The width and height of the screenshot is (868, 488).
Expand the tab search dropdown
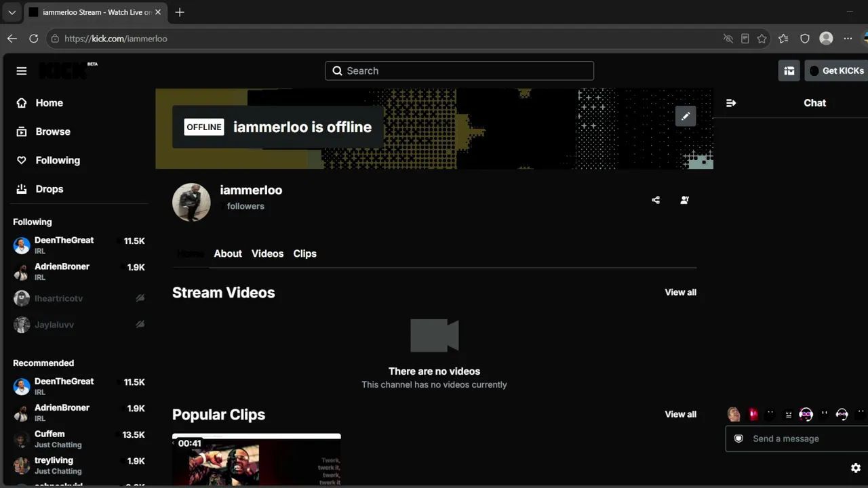(12, 12)
